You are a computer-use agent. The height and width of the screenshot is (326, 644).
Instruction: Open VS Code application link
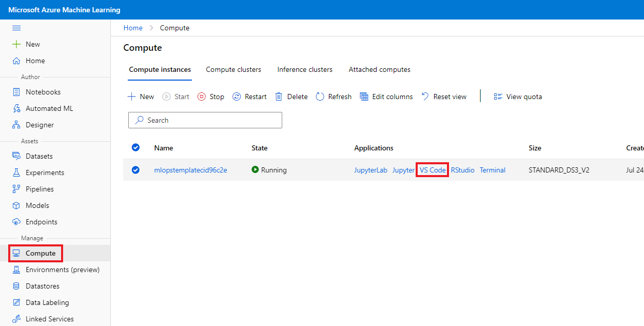[433, 170]
